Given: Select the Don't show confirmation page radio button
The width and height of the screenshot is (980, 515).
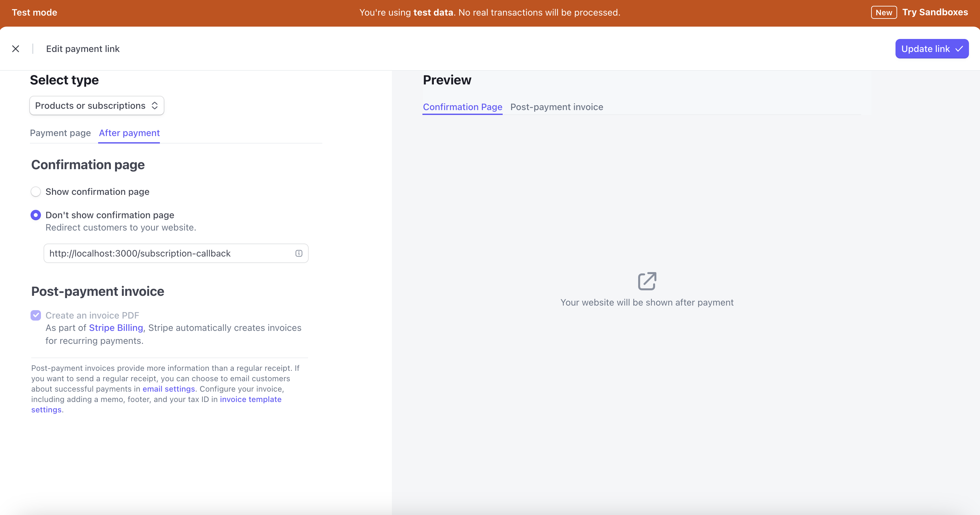Looking at the screenshot, I should pyautogui.click(x=36, y=214).
